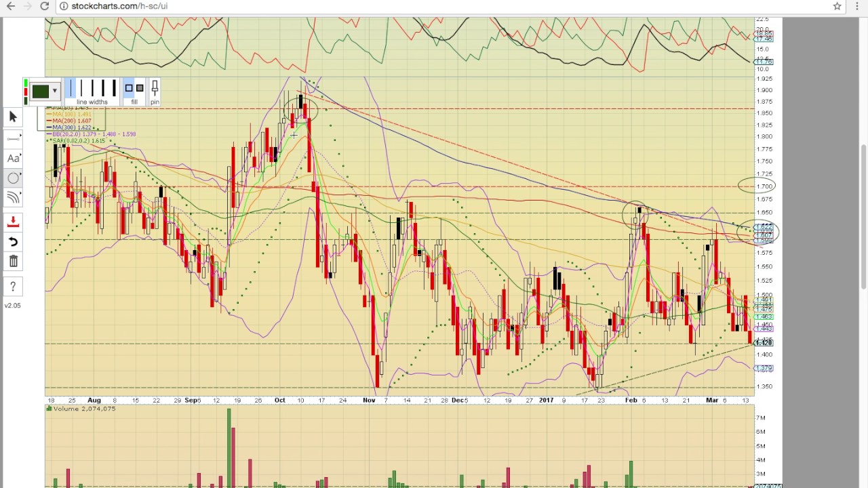The image size is (868, 488).
Task: View site information icon in address bar
Action: click(x=63, y=6)
